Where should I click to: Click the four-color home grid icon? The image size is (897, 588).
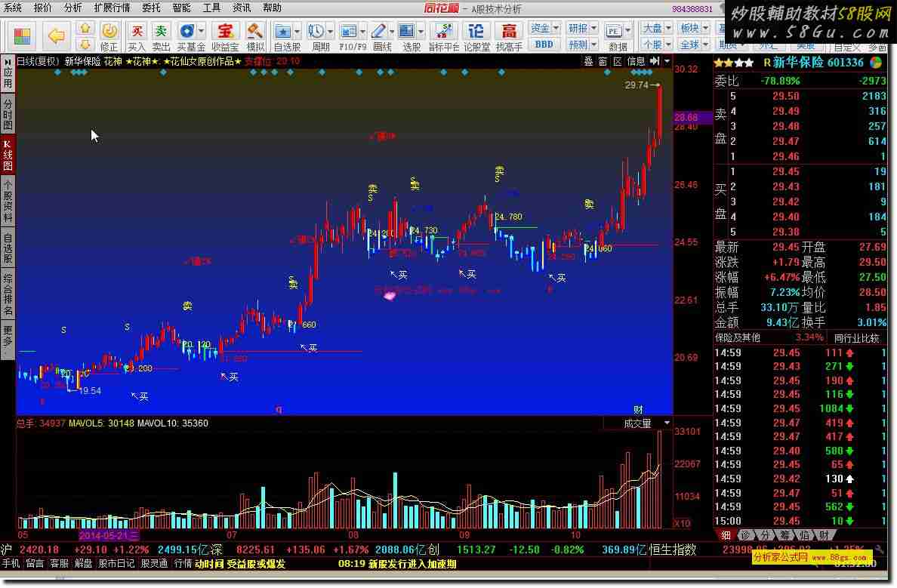(x=23, y=36)
